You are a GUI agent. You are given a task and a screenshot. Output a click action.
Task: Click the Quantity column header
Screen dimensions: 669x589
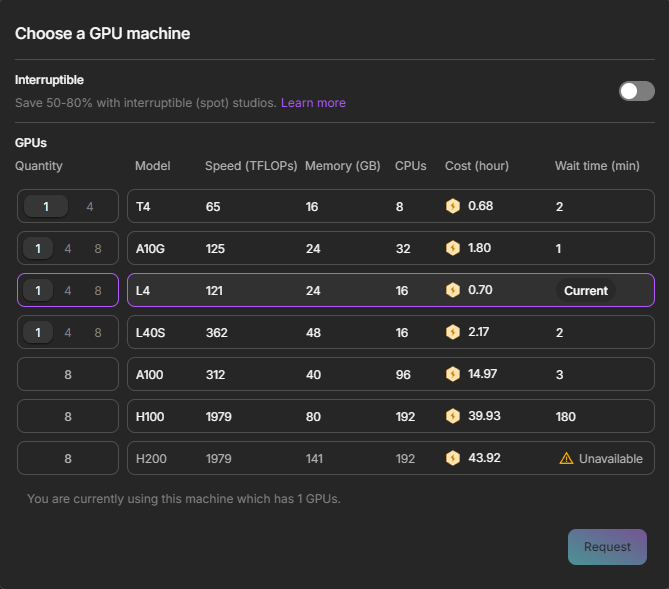pyautogui.click(x=39, y=166)
